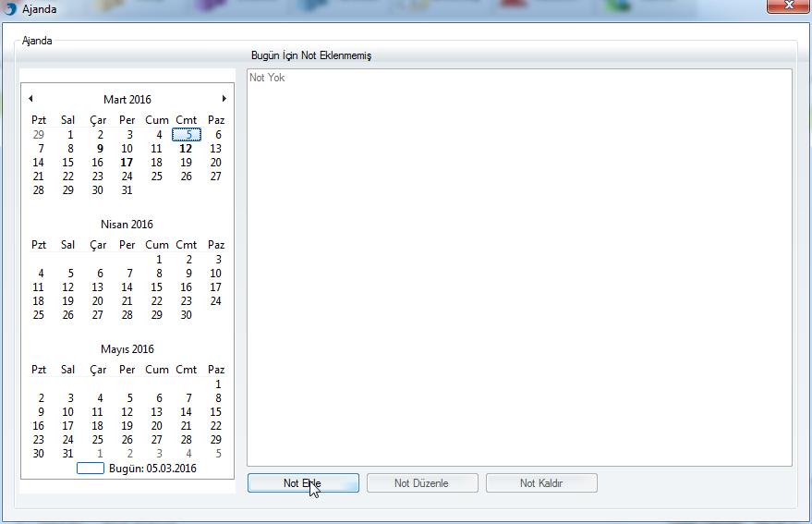The width and height of the screenshot is (812, 524).
Task: Go to previous month with left arrow
Action: 30,99
